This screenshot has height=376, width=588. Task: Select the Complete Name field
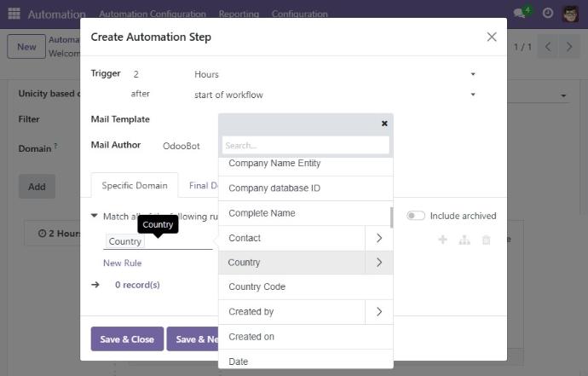pyautogui.click(x=306, y=213)
